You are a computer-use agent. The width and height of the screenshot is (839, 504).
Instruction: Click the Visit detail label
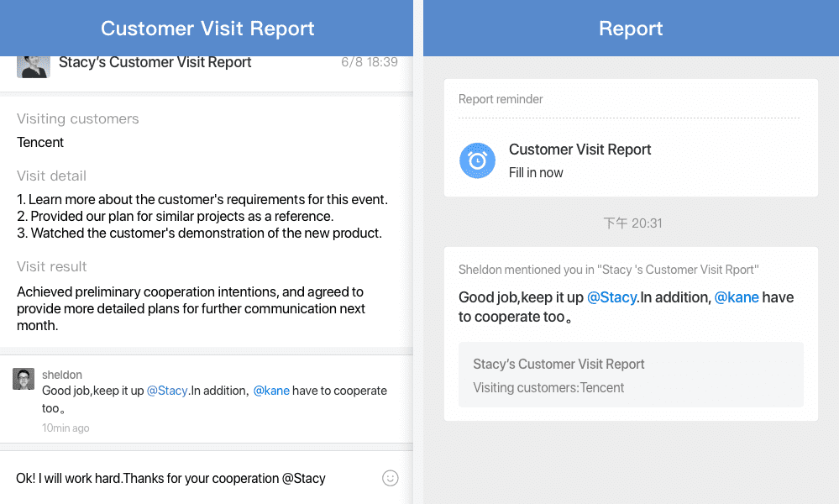[51, 176]
